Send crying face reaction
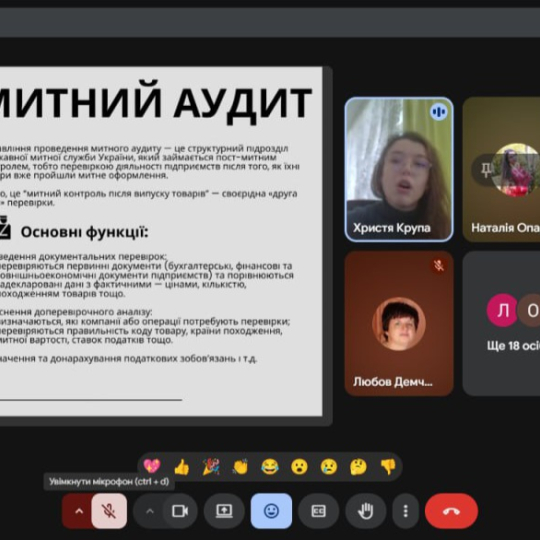Viewport: 540px width, 540px height. pyautogui.click(x=329, y=467)
